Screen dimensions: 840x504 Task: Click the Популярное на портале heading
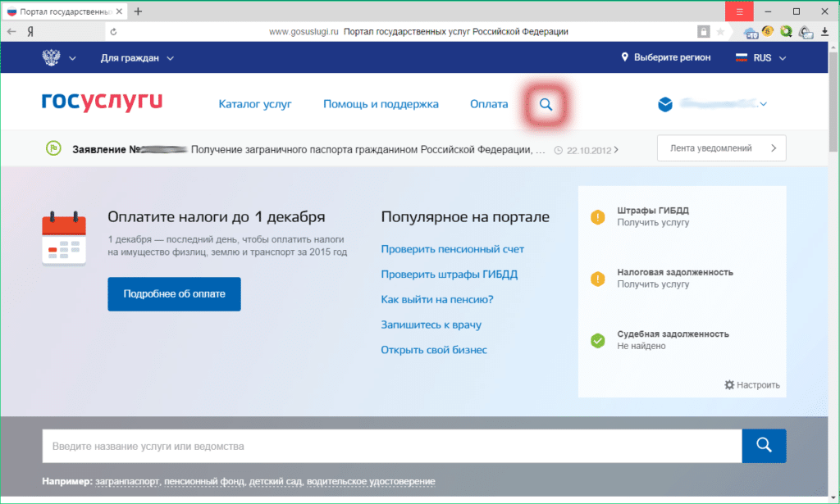(465, 216)
